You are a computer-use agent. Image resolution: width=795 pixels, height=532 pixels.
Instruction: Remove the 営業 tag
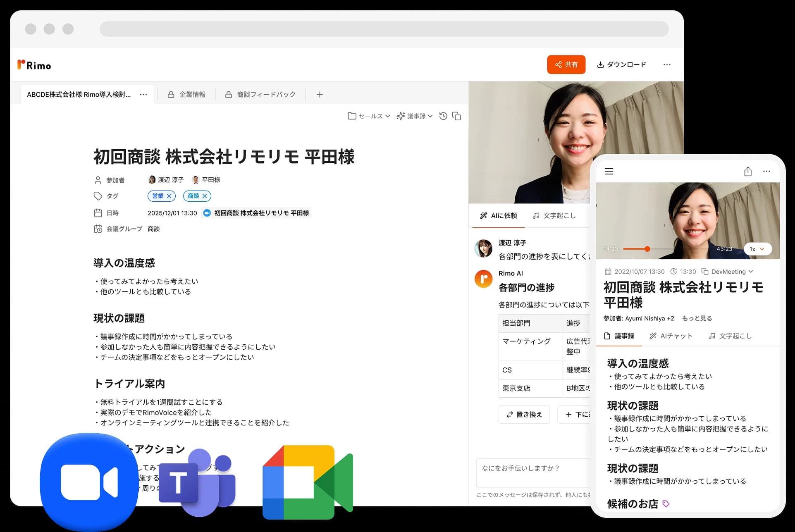pos(169,196)
